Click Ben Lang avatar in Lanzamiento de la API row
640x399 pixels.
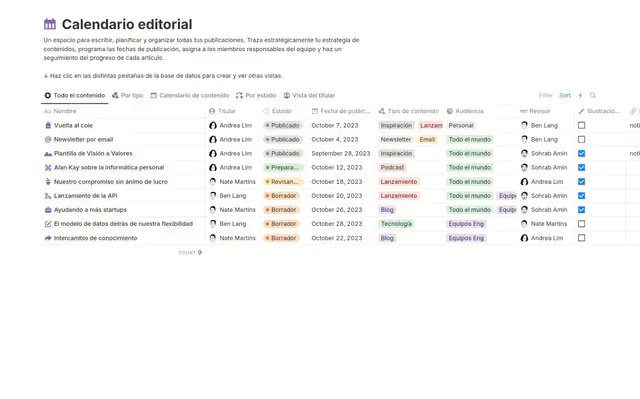tap(213, 196)
